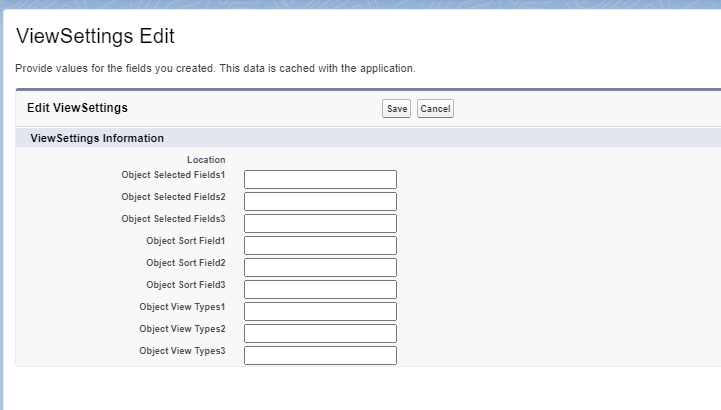Click the Location field label
The height and width of the screenshot is (410, 721).
click(206, 159)
